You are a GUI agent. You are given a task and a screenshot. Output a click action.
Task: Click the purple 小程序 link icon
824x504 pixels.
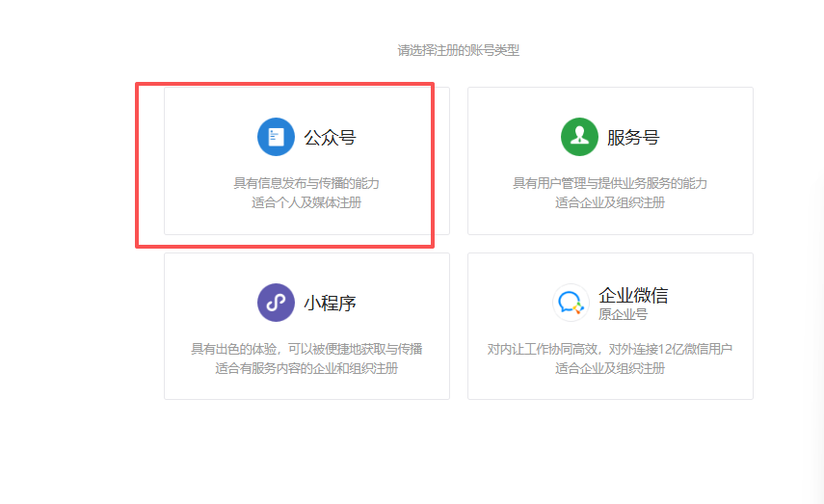click(x=276, y=303)
